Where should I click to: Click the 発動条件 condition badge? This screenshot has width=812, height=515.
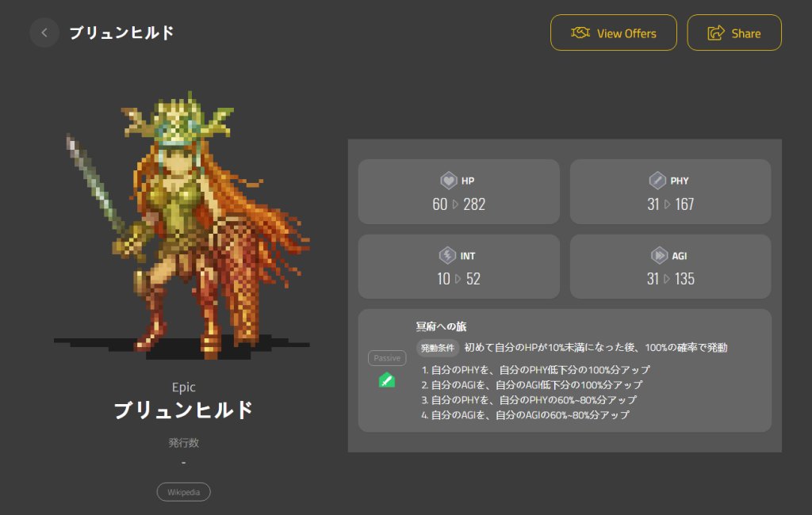[438, 348]
